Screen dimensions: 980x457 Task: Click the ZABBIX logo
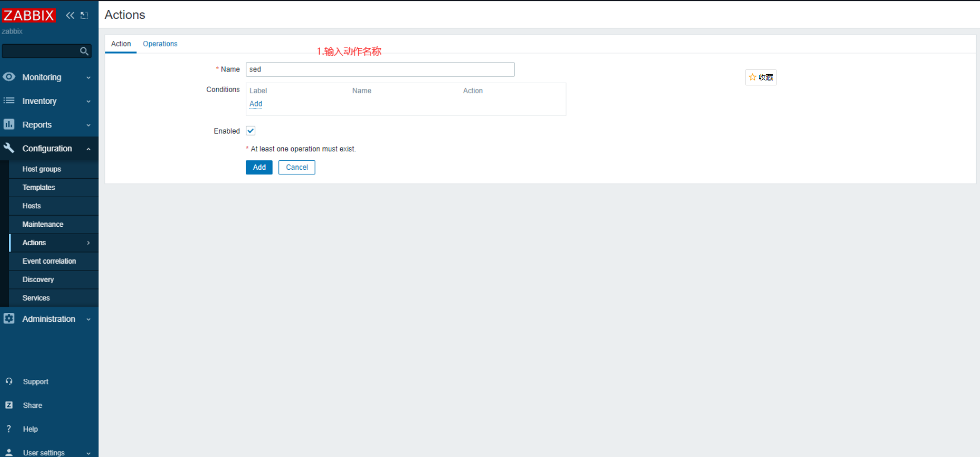pyautogui.click(x=28, y=15)
